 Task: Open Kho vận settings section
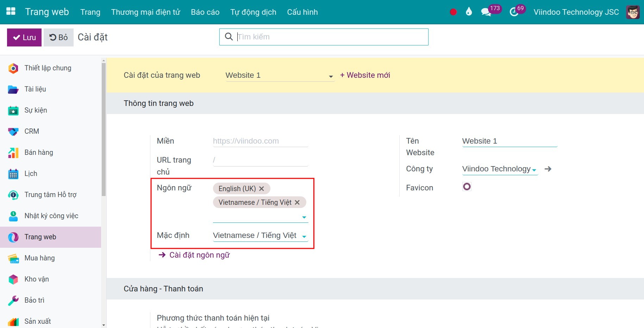point(51,279)
